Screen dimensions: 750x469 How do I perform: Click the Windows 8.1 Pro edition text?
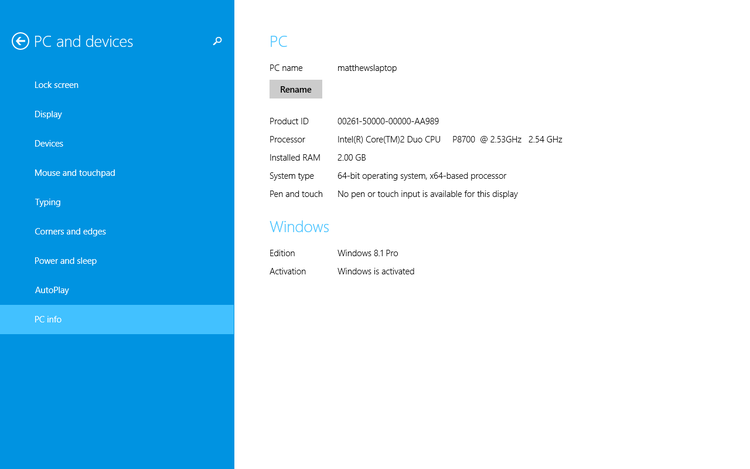367,253
